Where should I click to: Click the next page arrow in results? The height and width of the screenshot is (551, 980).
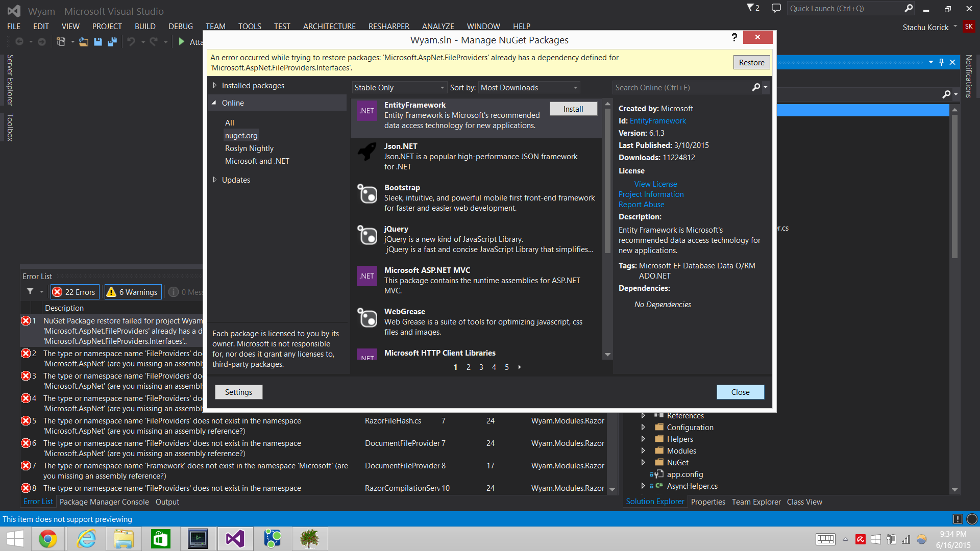coord(520,367)
